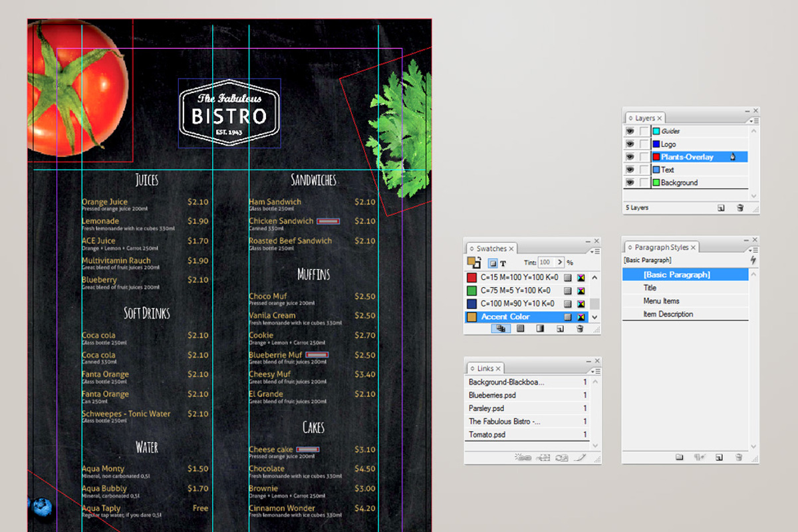Screen dimensions: 798x532
Task: Collapse the Links panel tab via toggle arrows
Action: pos(471,368)
